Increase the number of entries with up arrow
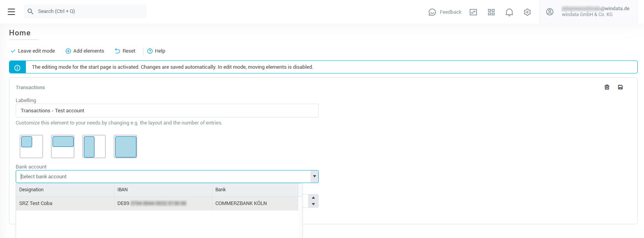This screenshot has height=238, width=644. click(x=313, y=198)
